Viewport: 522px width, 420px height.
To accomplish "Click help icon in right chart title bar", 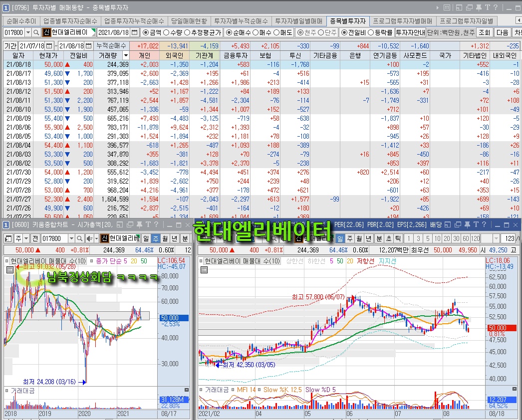I will click(484, 225).
